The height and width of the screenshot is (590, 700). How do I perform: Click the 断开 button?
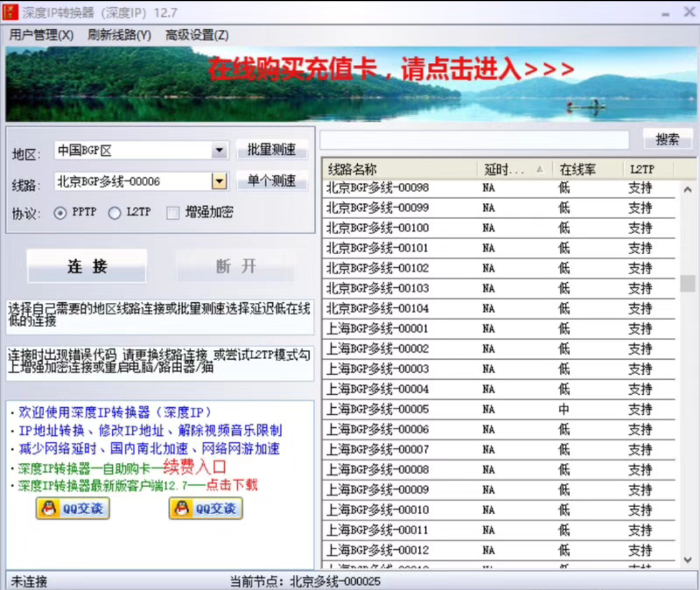pos(236,266)
